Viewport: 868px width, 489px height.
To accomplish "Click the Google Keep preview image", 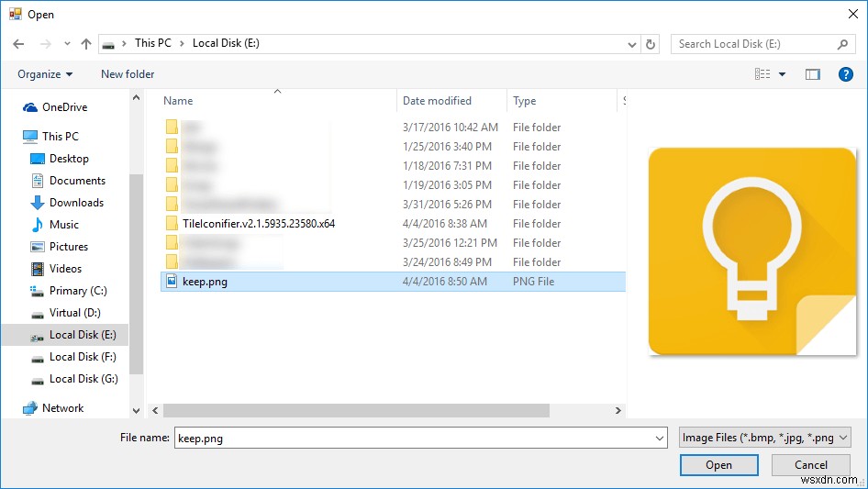I will coord(751,251).
